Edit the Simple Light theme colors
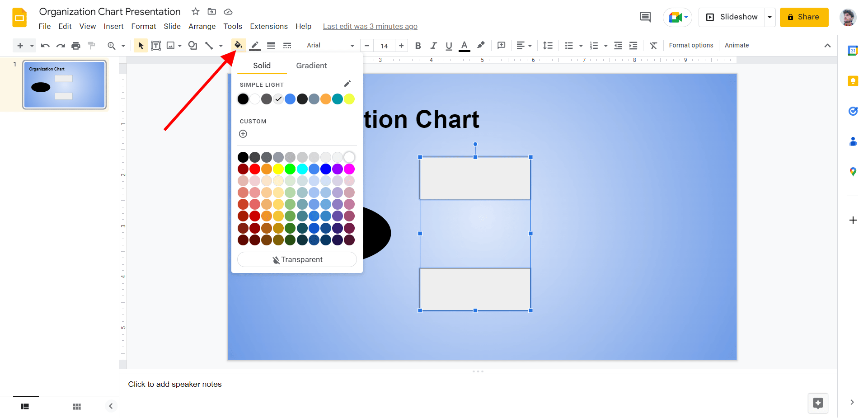Viewport: 868px width, 418px height. point(347,84)
